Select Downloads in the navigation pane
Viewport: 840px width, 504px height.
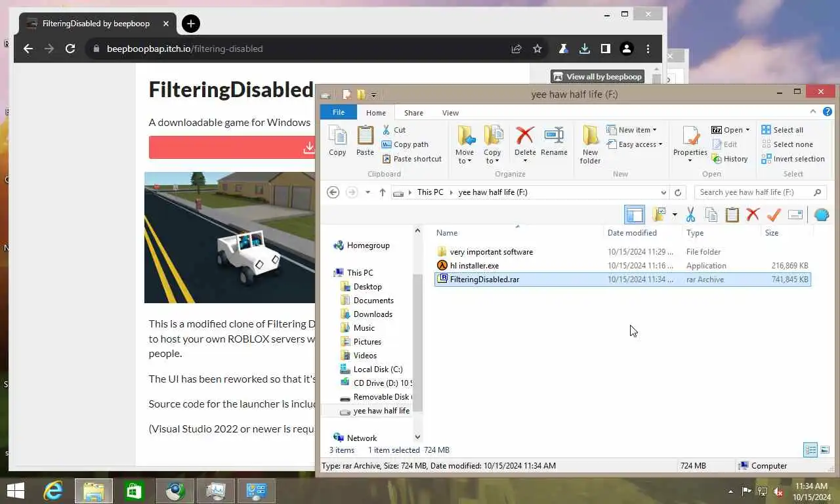[x=373, y=314]
